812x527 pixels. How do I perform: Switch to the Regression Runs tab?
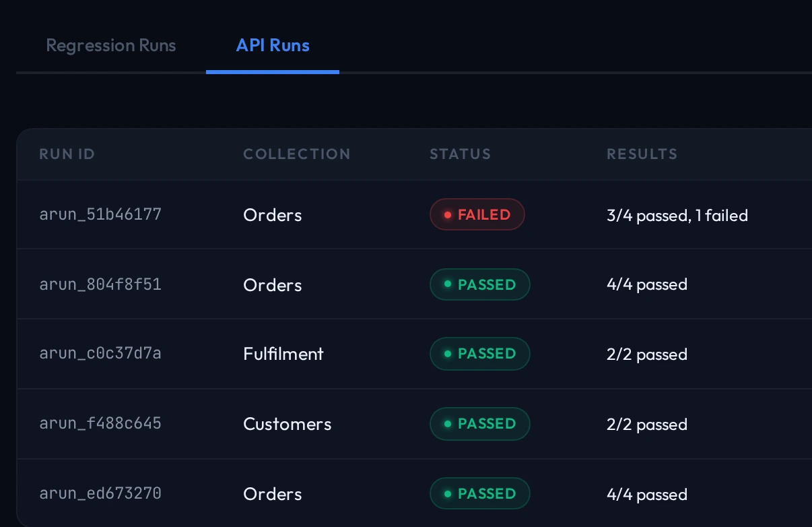(x=111, y=46)
